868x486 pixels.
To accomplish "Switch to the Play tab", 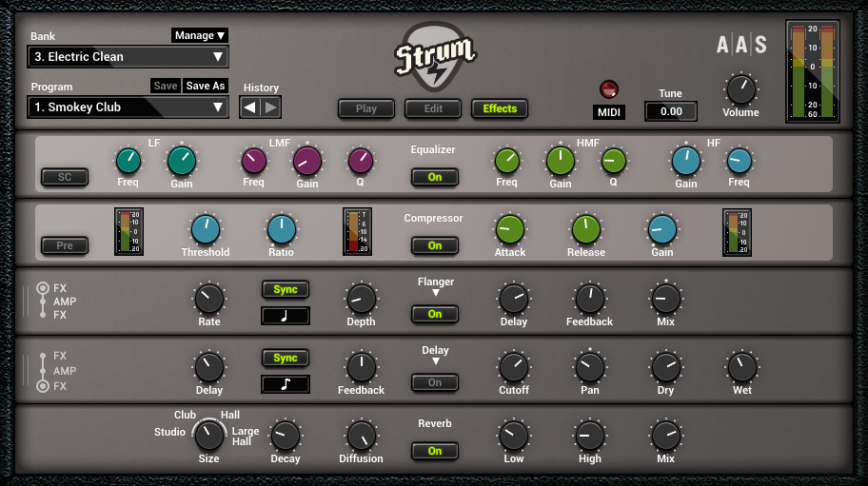I will [366, 108].
